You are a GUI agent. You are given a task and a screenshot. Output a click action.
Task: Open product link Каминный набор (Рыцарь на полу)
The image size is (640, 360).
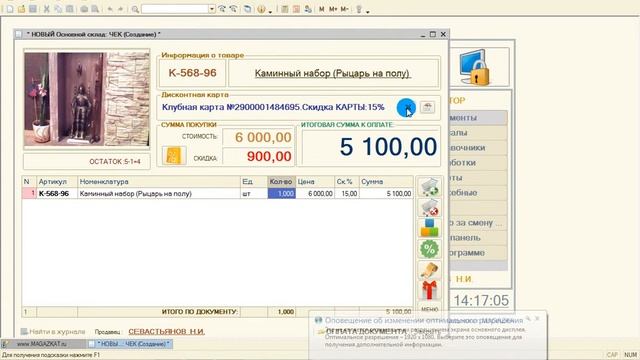333,73
